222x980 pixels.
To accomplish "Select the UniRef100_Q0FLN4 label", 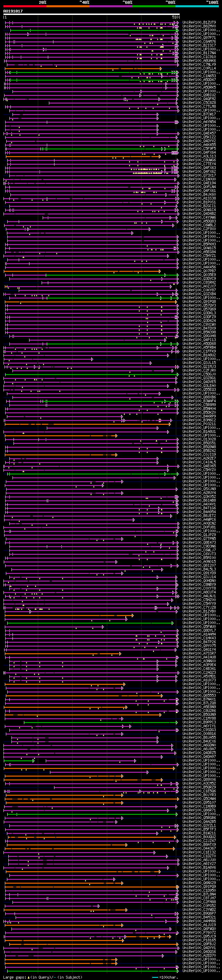I will tap(199, 187).
